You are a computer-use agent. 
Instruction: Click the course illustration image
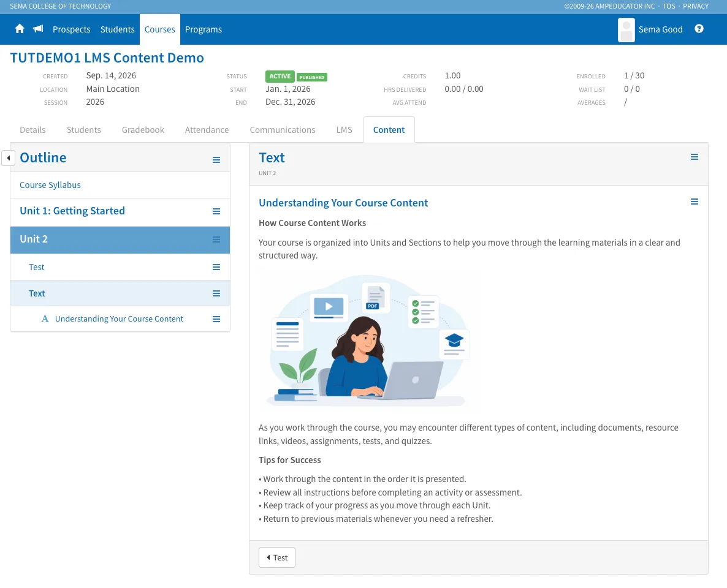pos(369,341)
